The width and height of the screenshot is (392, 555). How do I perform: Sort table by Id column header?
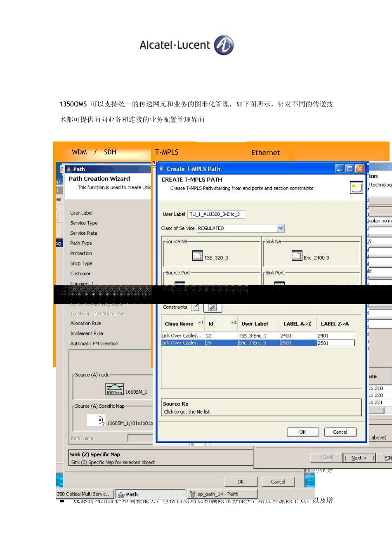pos(222,324)
